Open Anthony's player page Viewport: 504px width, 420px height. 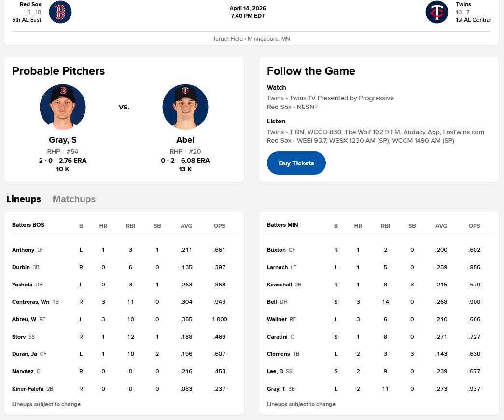click(23, 250)
